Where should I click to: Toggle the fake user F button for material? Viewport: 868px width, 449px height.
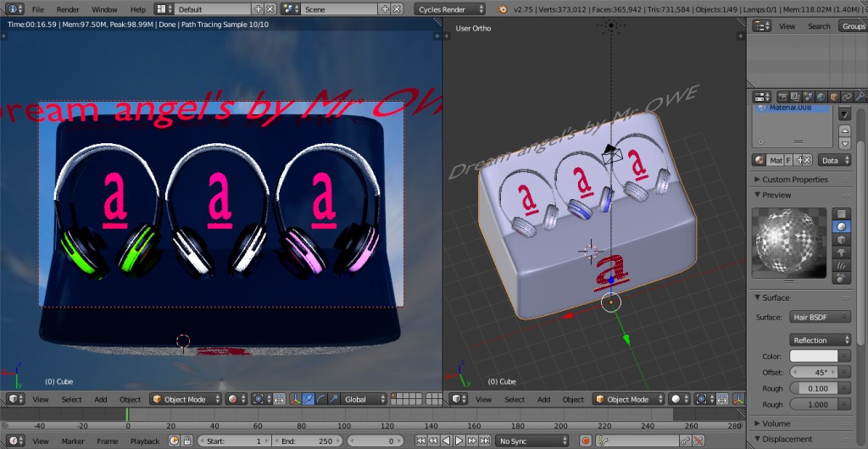[x=788, y=160]
